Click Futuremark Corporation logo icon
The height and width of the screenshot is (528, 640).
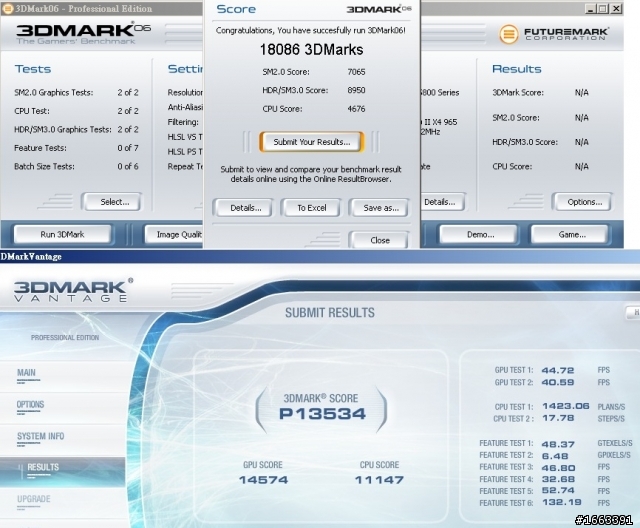(509, 35)
